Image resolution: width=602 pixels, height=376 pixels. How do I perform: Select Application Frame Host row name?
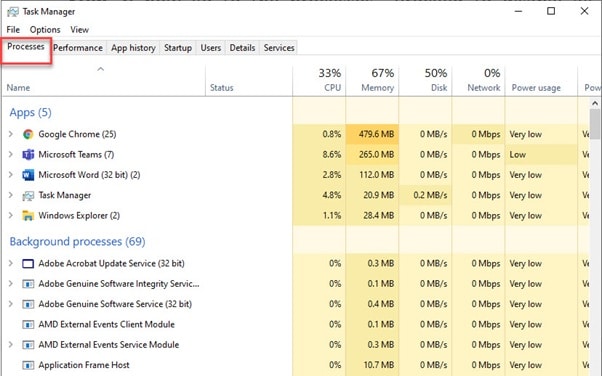[84, 365]
